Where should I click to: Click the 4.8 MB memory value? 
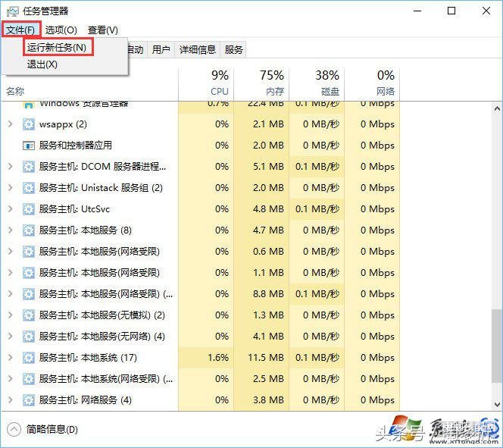click(x=268, y=209)
